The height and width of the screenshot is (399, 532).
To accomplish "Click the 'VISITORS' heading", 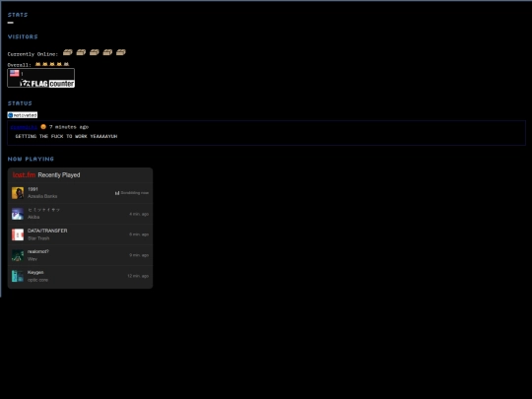I will [23, 36].
